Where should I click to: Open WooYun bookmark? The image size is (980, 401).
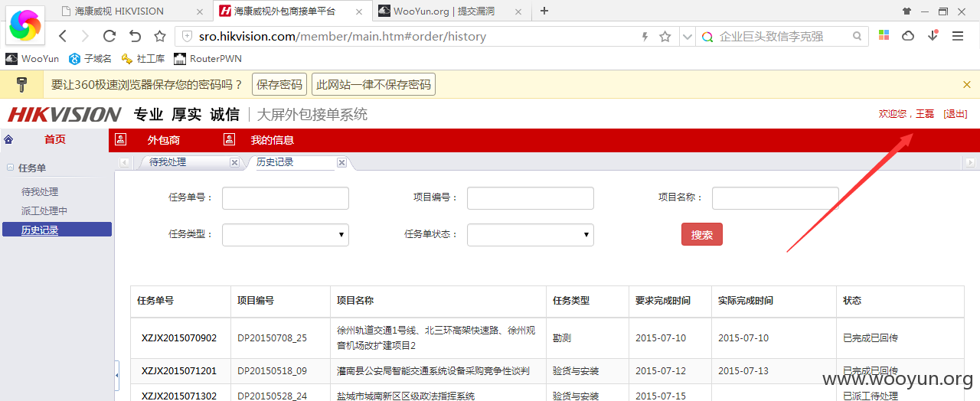tap(32, 59)
